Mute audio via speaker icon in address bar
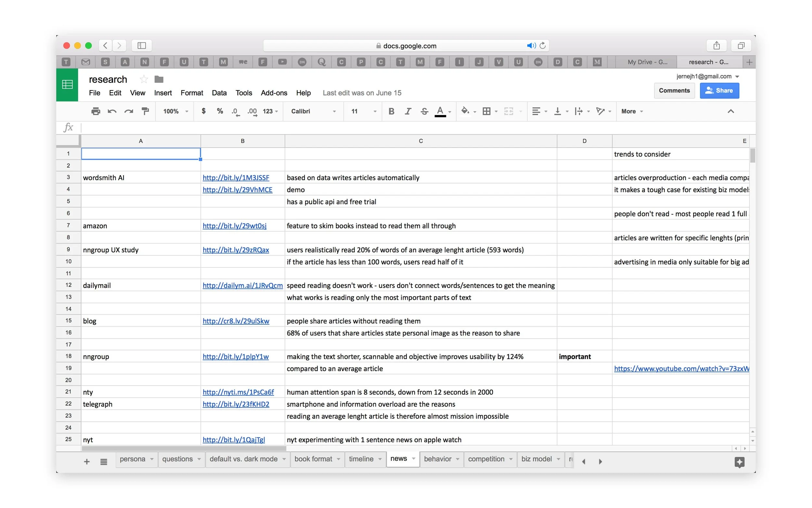 tap(531, 46)
